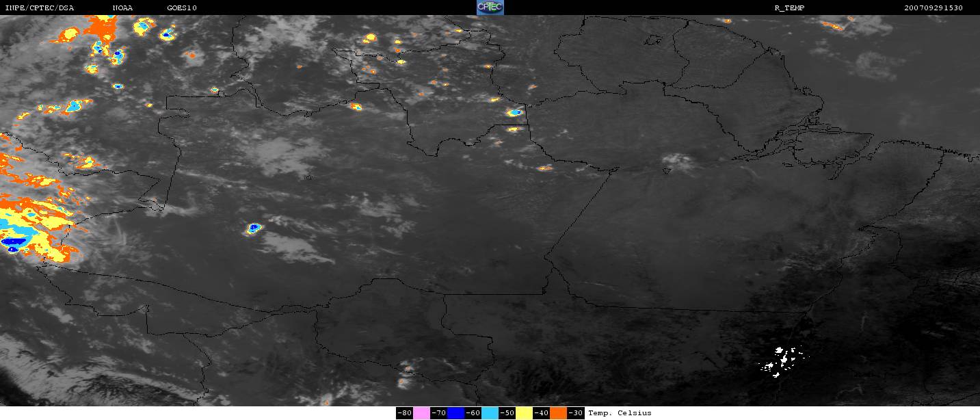Click the -50 legend value
The height and width of the screenshot is (420, 980).
click(x=507, y=413)
